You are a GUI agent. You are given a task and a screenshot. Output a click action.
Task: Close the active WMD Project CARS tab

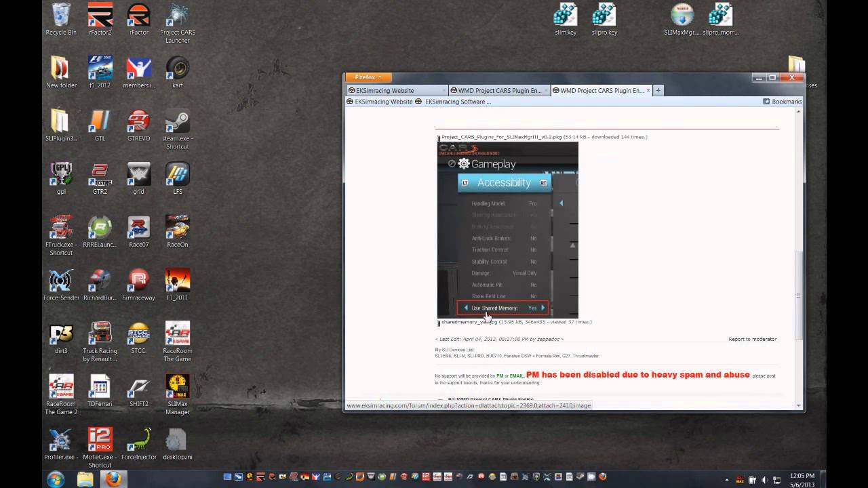(648, 90)
